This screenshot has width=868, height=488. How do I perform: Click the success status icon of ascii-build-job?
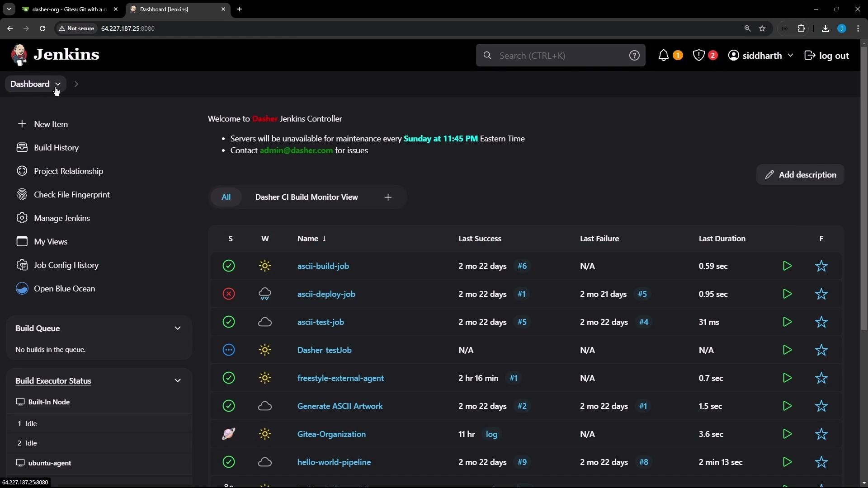[229, 266]
